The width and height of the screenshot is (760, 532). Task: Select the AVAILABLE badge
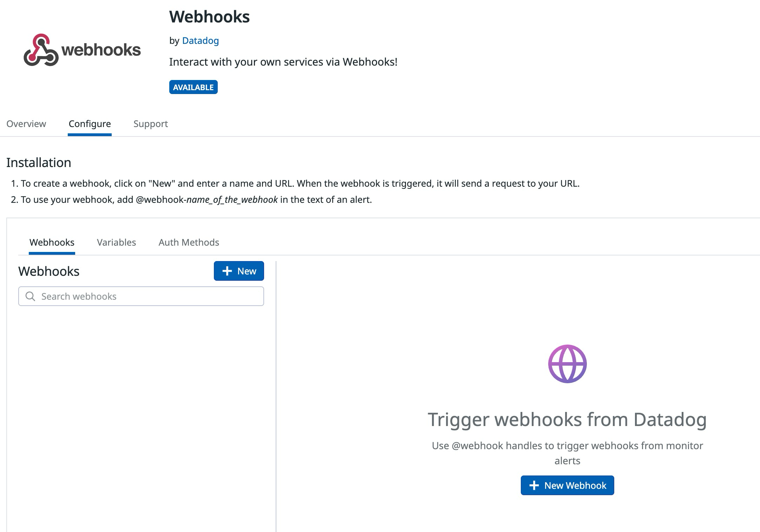tap(193, 87)
